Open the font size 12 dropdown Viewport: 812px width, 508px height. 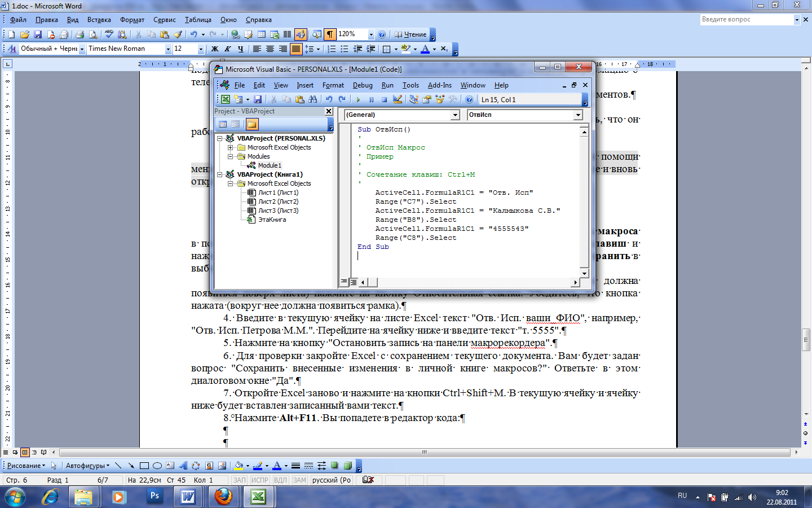(201, 49)
